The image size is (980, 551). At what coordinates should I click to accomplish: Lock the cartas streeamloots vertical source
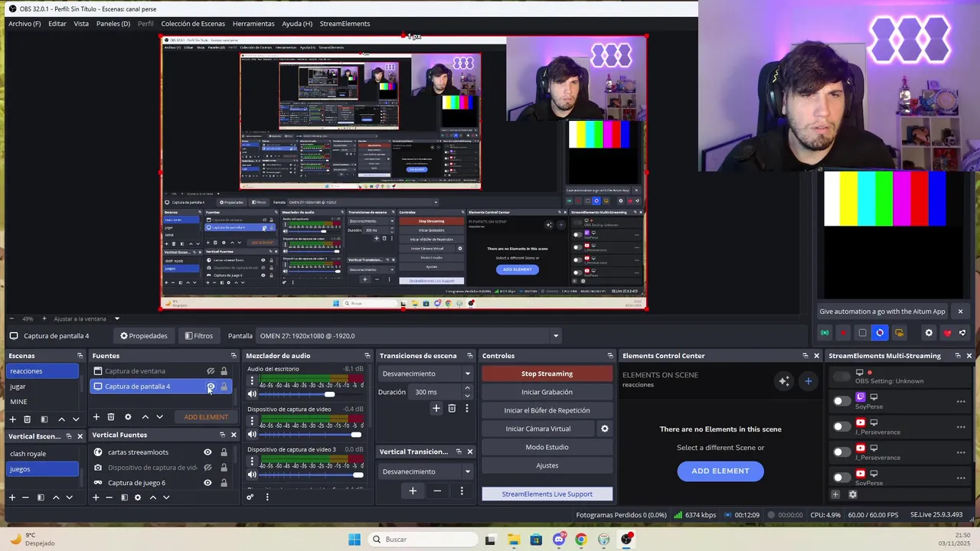click(x=224, y=452)
